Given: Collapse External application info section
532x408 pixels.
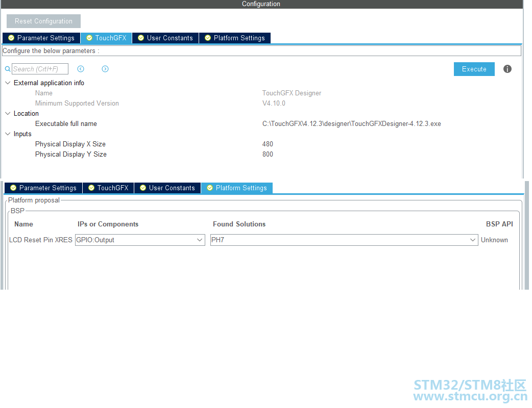Looking at the screenshot, I should 8,83.
